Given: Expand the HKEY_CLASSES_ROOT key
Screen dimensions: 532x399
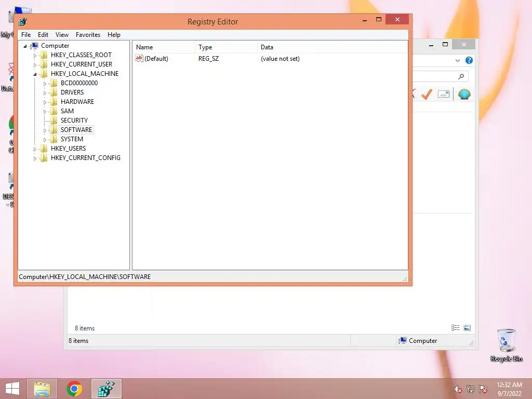Looking at the screenshot, I should [35, 55].
